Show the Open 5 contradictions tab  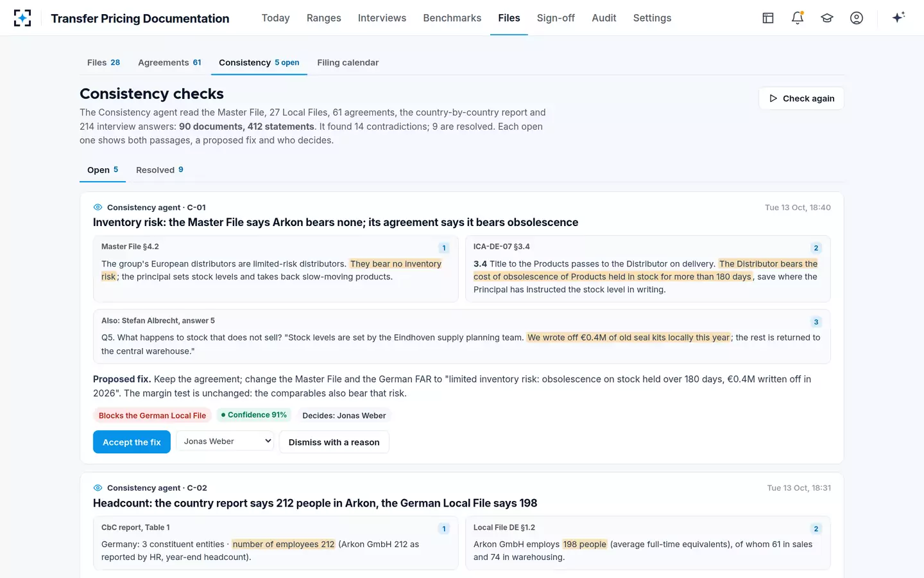pos(103,170)
